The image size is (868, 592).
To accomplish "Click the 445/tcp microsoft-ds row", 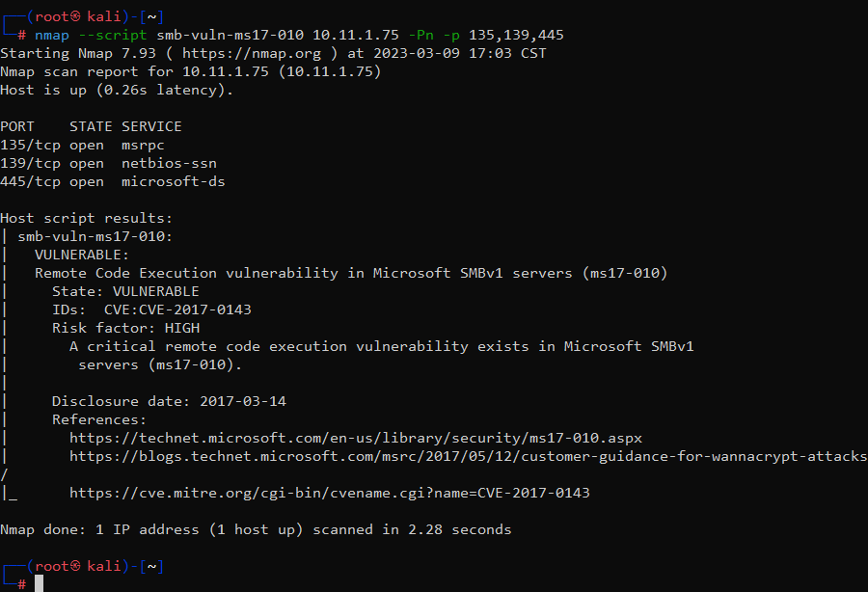I will click(113, 182).
